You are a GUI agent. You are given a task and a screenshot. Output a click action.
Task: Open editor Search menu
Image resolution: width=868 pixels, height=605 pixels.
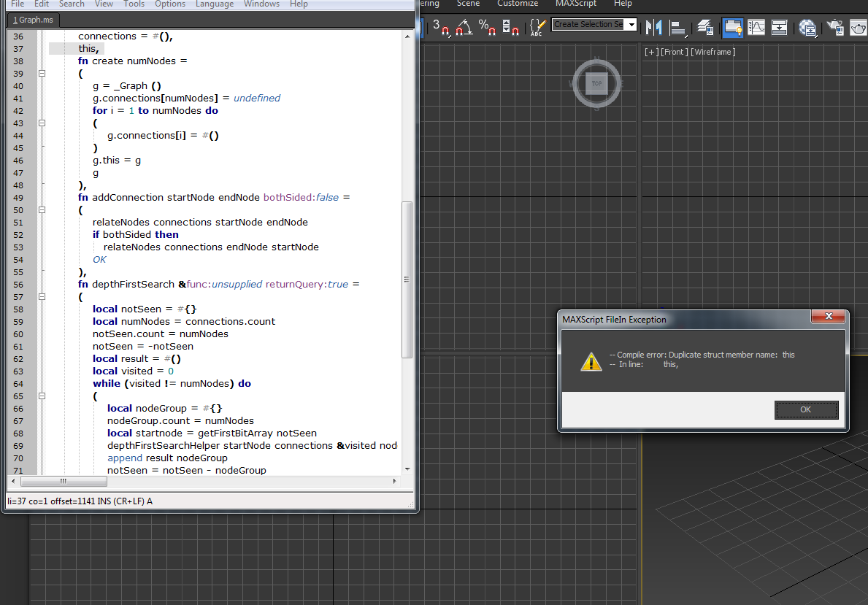click(72, 4)
